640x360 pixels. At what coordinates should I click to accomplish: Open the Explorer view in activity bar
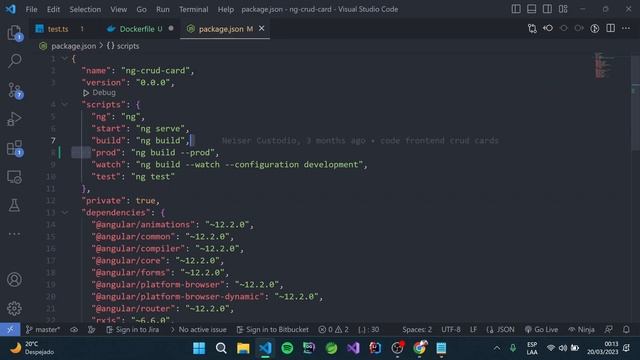[15, 32]
